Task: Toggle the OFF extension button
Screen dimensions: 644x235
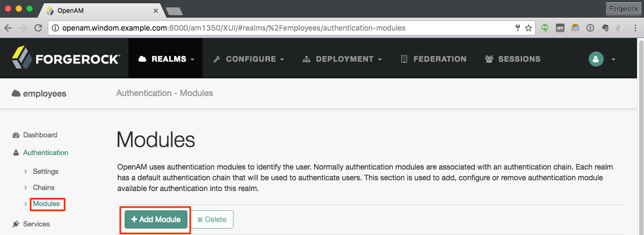Action: [560, 28]
